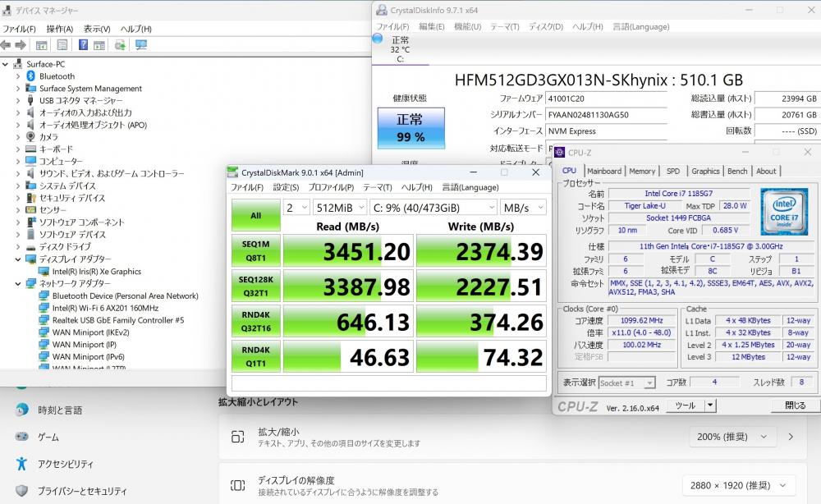Collapse ディスプレイ アダプター node
This screenshot has height=504, width=821.
(x=18, y=259)
